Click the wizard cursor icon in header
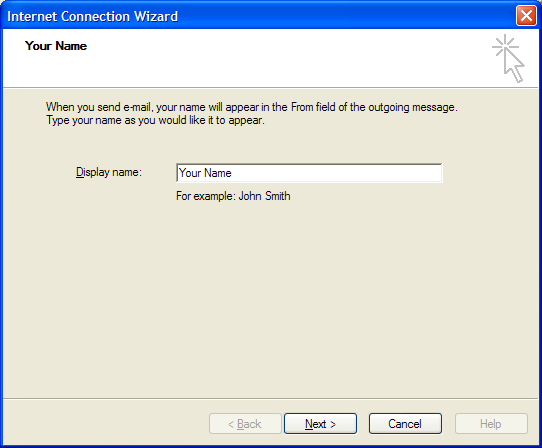 coord(508,58)
